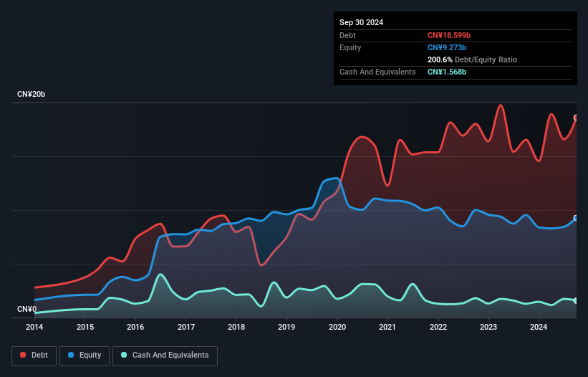Viewport: 588px width, 377px height.
Task: Toggle the Equity series legend button
Action: (x=85, y=355)
